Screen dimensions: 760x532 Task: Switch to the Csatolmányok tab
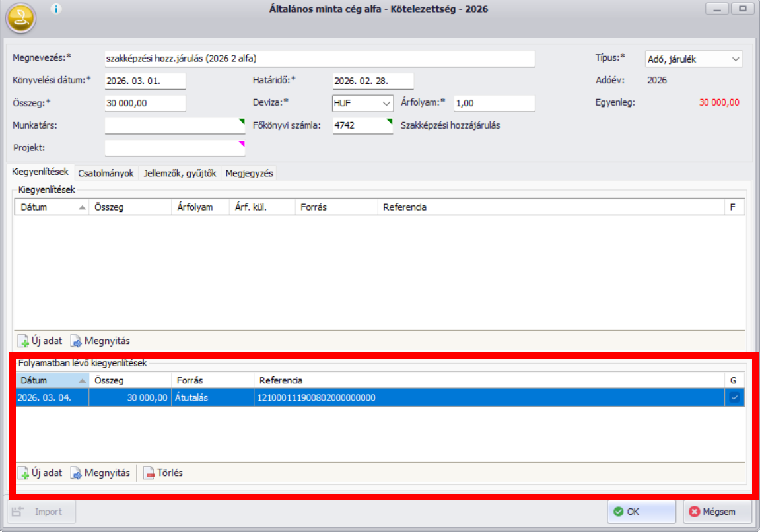click(106, 173)
